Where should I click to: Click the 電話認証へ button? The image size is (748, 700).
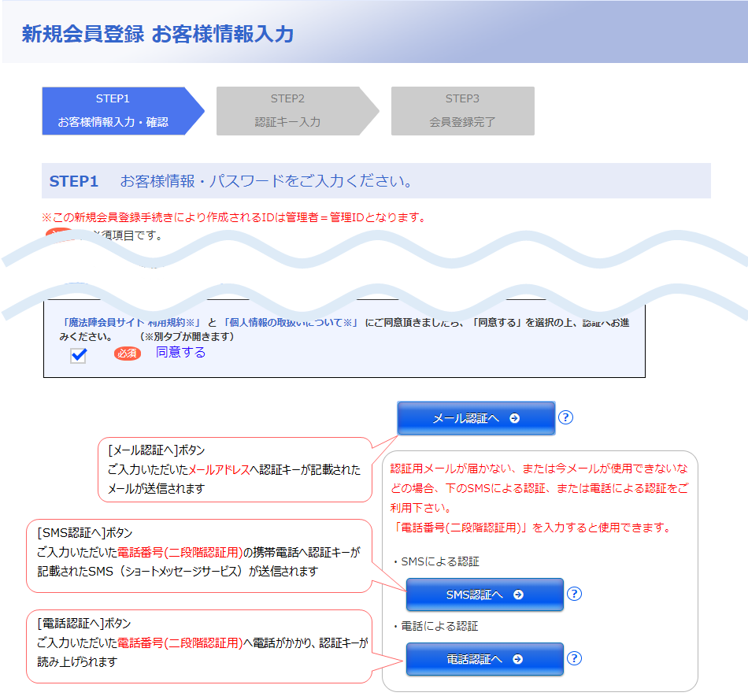click(484, 659)
